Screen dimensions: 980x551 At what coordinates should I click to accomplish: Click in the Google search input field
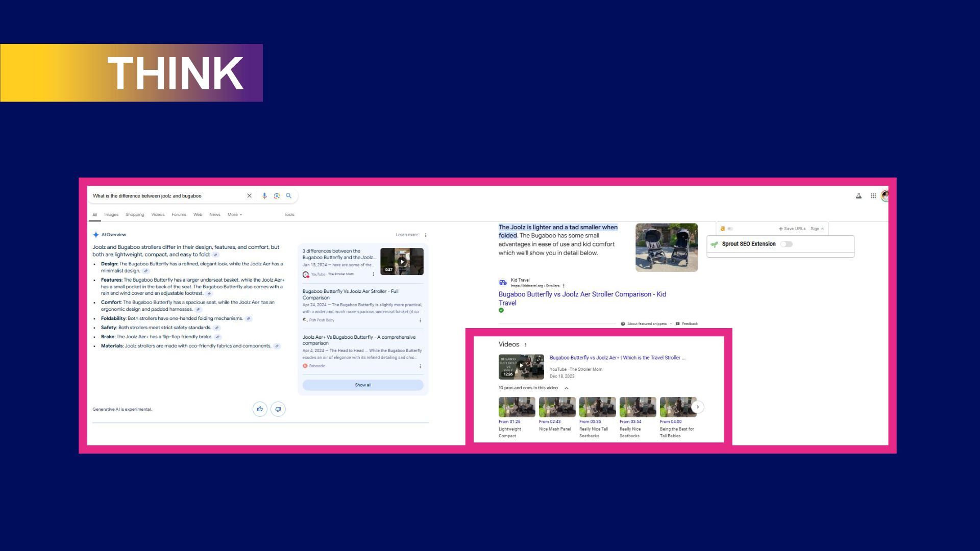pyautogui.click(x=163, y=196)
